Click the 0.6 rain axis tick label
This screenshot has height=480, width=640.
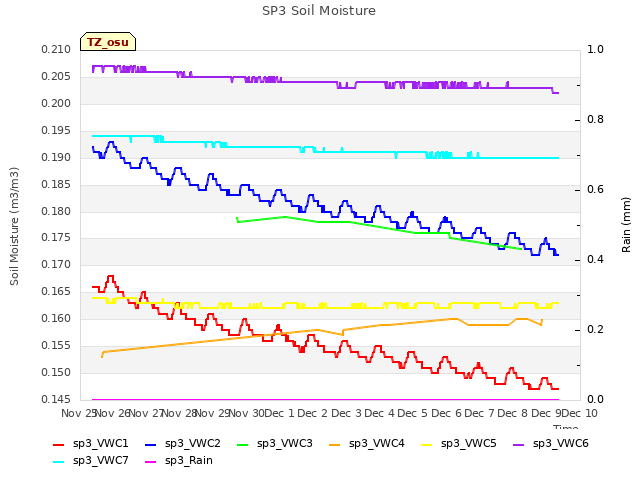(595, 189)
